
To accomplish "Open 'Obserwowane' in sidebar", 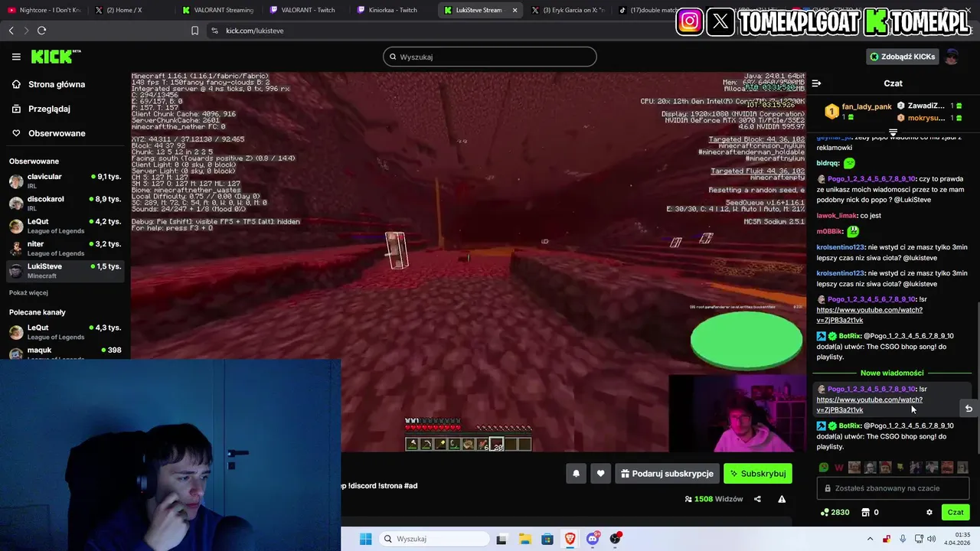I will tap(57, 133).
